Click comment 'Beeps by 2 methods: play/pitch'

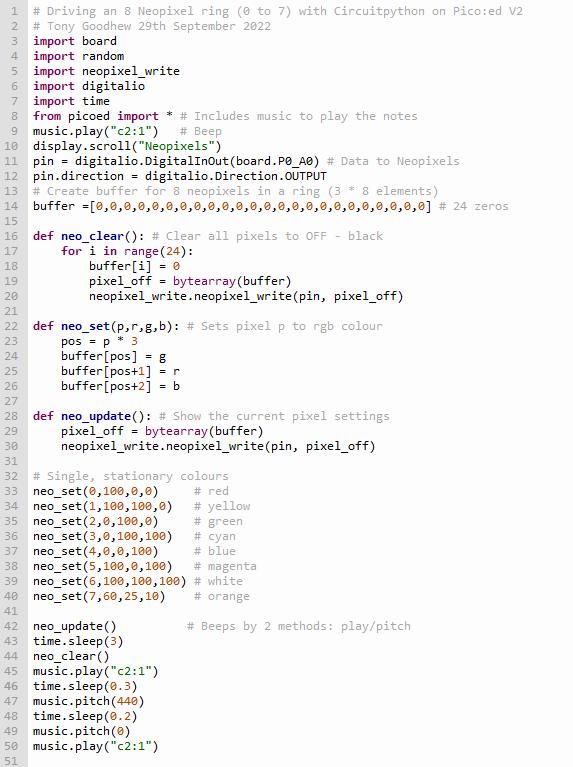[x=306, y=626]
